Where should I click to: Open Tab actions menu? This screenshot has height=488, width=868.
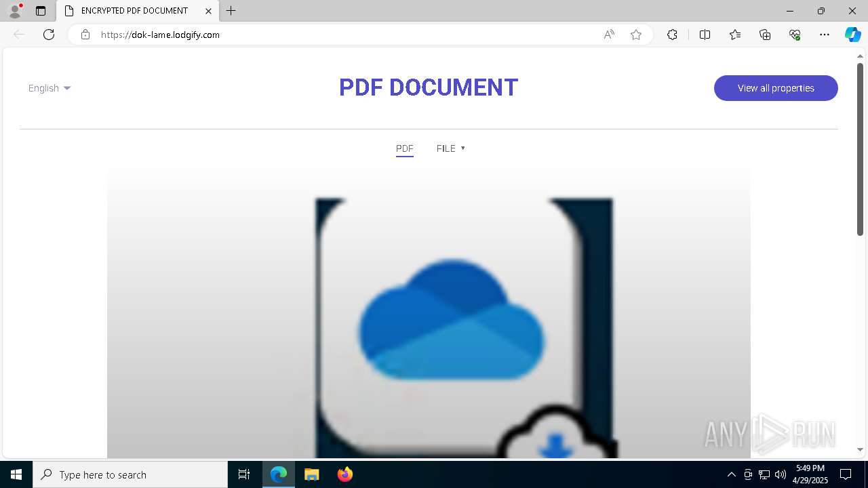(41, 11)
